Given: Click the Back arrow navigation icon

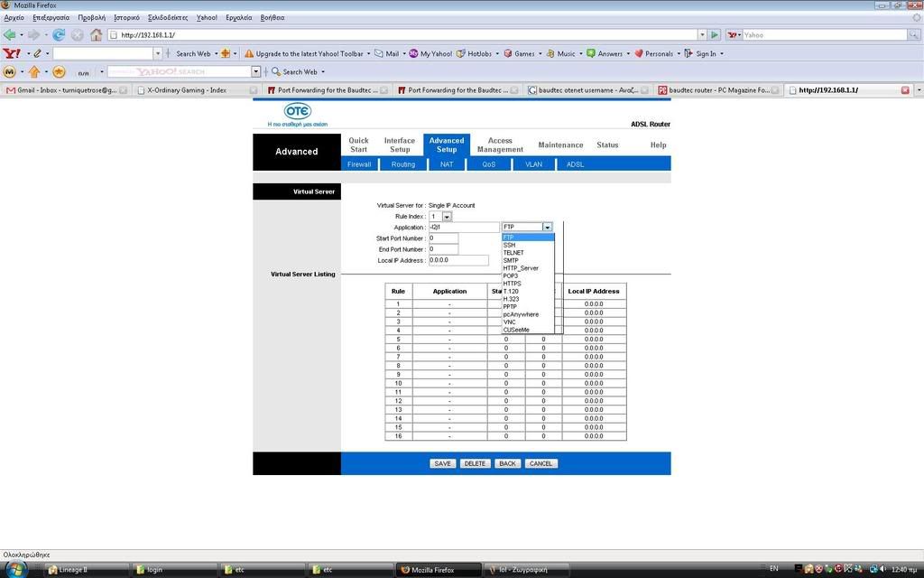Looking at the screenshot, I should click(11, 35).
